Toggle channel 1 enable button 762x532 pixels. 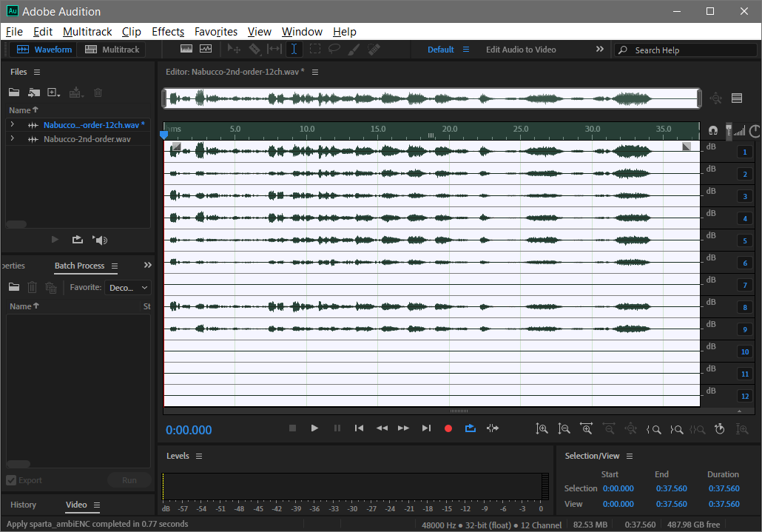click(744, 152)
